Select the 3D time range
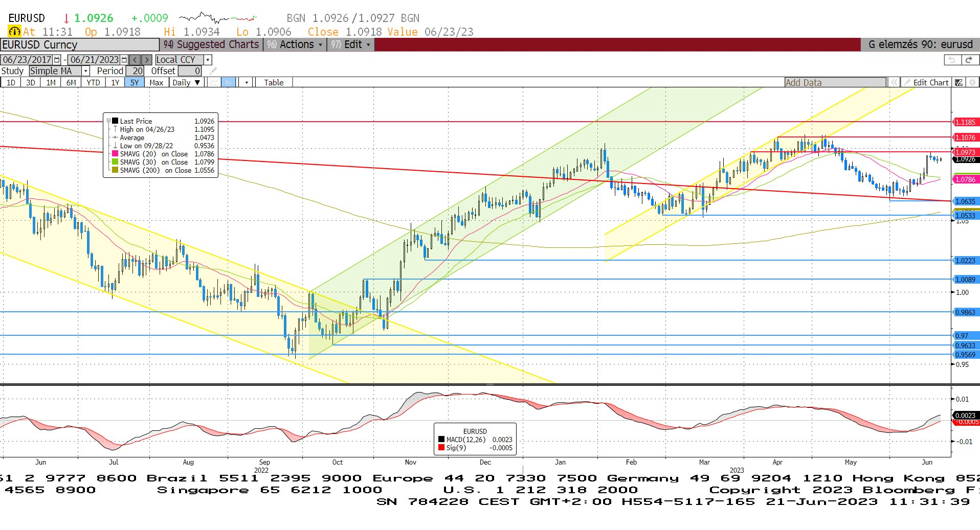 click(x=31, y=82)
